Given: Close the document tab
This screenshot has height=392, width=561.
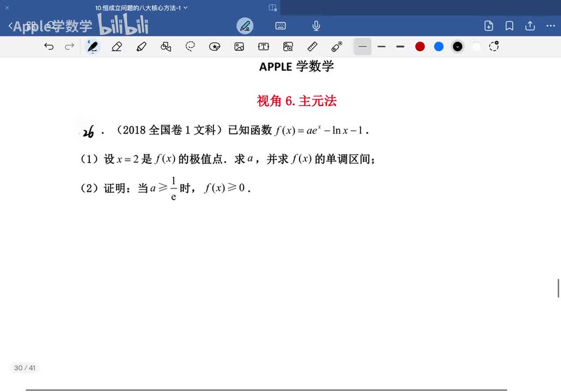Looking at the screenshot, I should click(x=7, y=8).
